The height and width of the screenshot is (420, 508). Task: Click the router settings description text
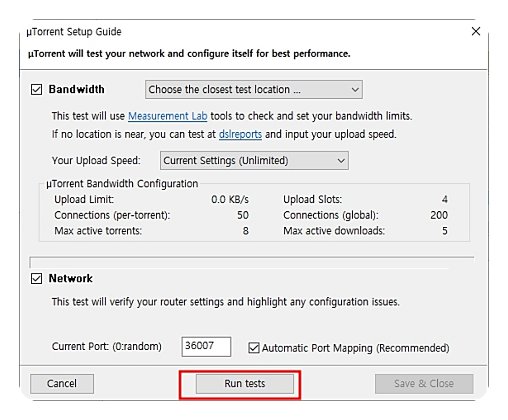click(x=226, y=302)
